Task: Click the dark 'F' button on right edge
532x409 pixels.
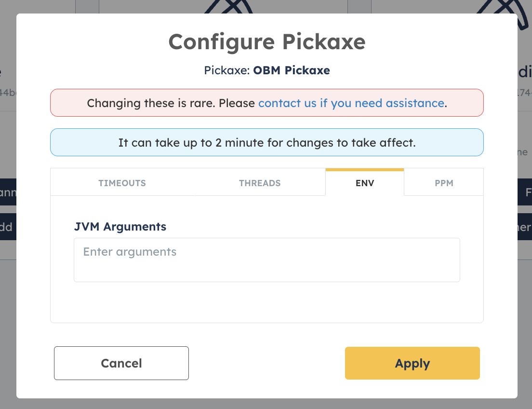Action: 528,192
